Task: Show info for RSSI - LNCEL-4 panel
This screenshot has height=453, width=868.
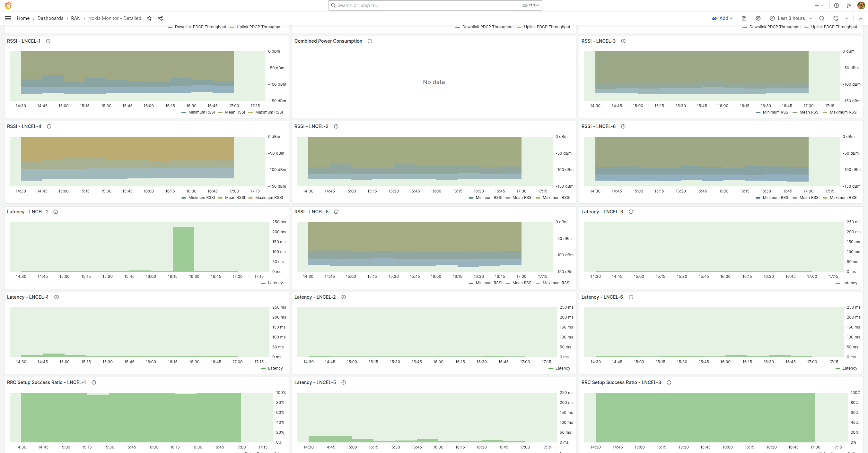Action: pyautogui.click(x=49, y=126)
